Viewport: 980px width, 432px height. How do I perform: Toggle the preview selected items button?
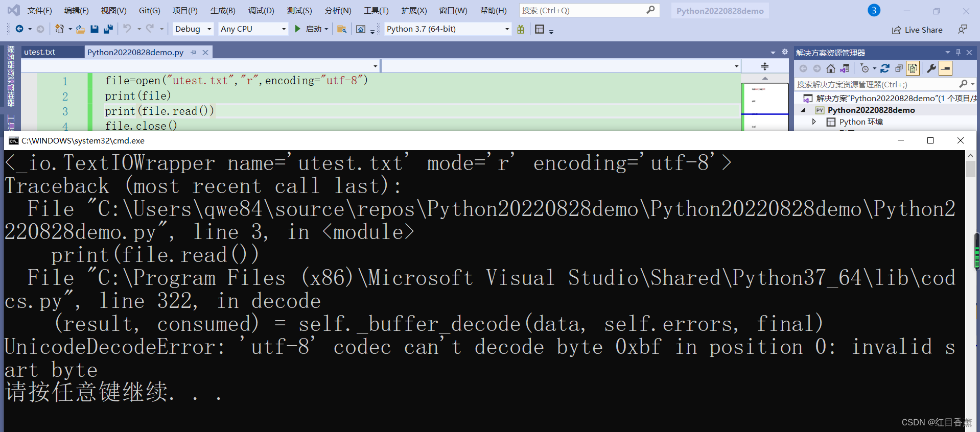(x=946, y=68)
